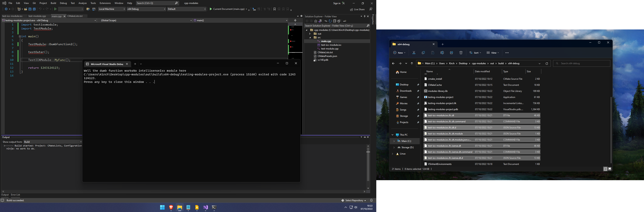
Task: Launch Visual Studio from the taskbar
Action: click(206, 207)
